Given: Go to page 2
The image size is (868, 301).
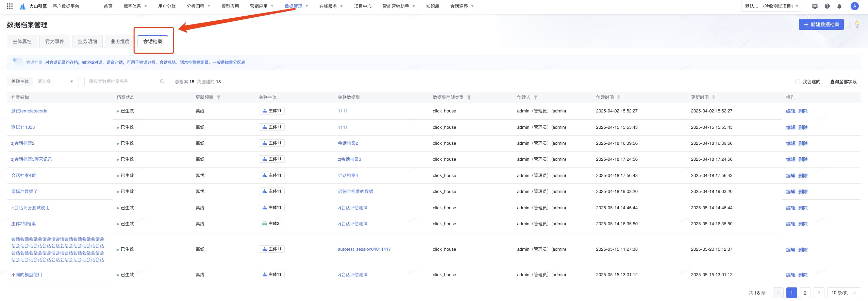Looking at the screenshot, I should (x=805, y=293).
